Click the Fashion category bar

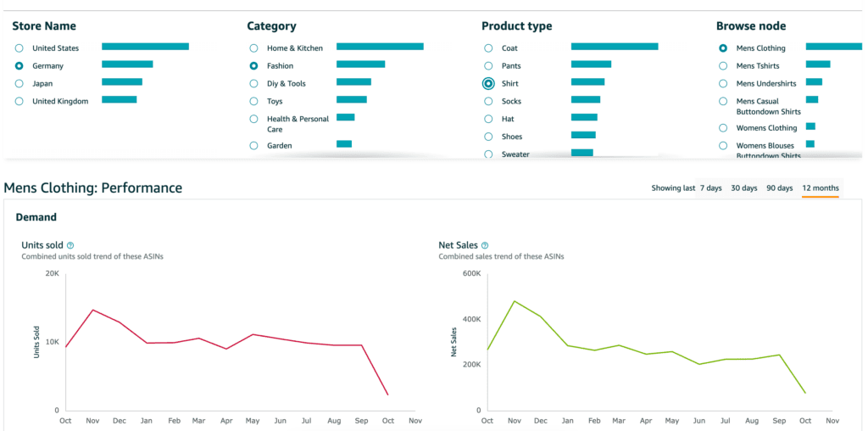click(360, 64)
